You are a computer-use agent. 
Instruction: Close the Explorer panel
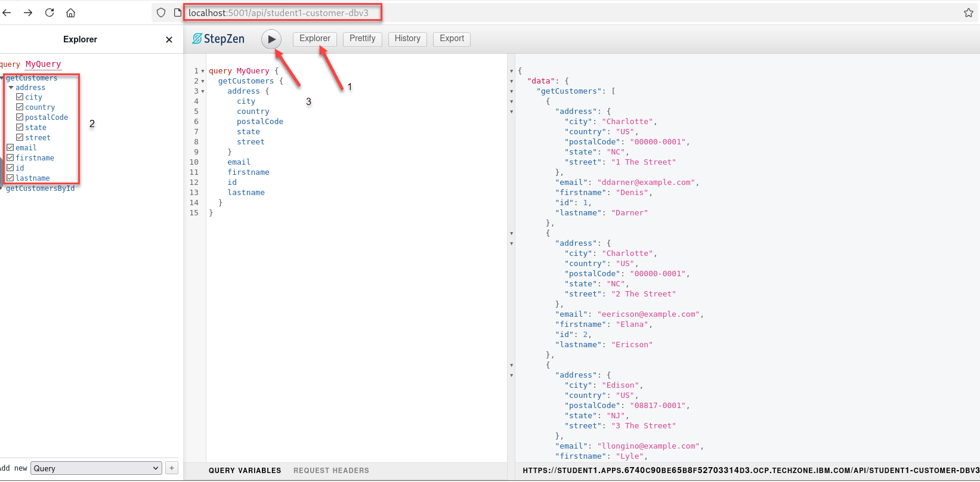pos(169,39)
